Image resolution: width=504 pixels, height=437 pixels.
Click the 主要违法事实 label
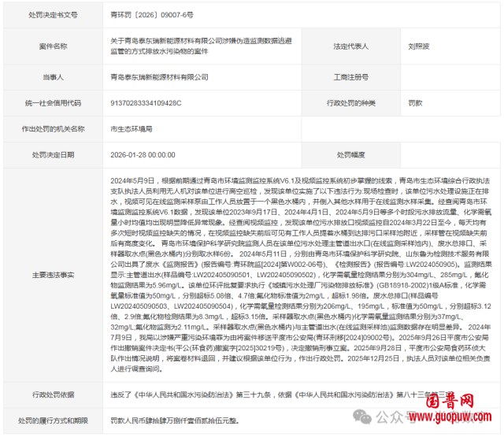point(53,275)
